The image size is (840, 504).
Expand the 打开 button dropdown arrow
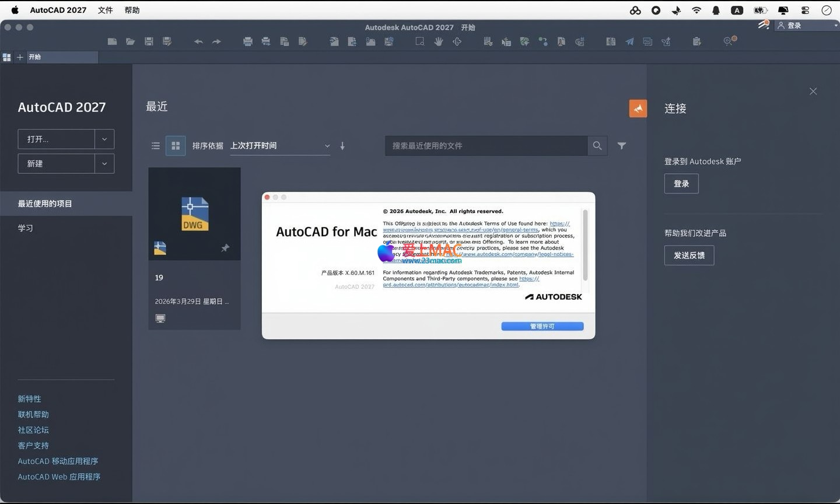click(x=104, y=139)
